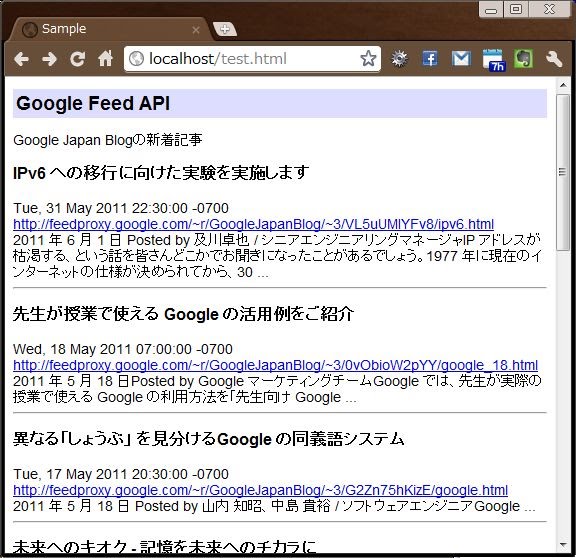Open the Evernote elephant extension
The height and width of the screenshot is (558, 576).
pyautogui.click(x=523, y=59)
